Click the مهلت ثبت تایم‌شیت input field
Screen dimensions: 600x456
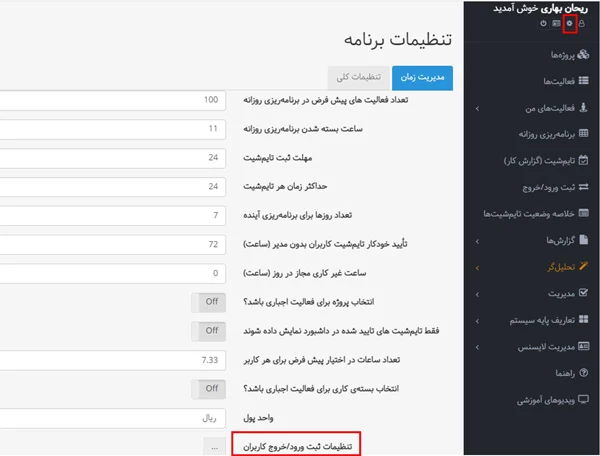[x=110, y=158]
